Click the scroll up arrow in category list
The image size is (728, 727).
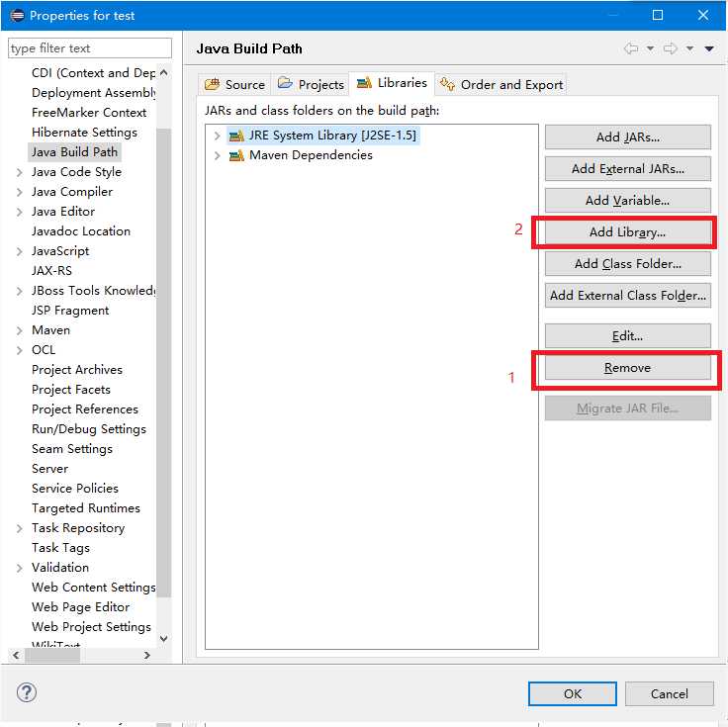[164, 72]
